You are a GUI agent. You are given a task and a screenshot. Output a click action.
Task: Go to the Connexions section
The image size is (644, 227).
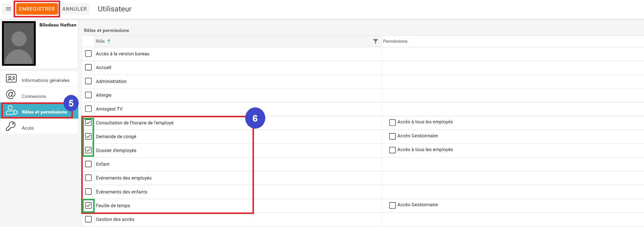click(34, 96)
